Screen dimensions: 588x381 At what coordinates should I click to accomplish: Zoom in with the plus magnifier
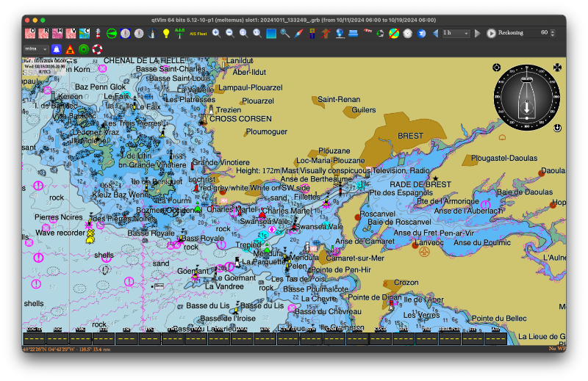(216, 33)
